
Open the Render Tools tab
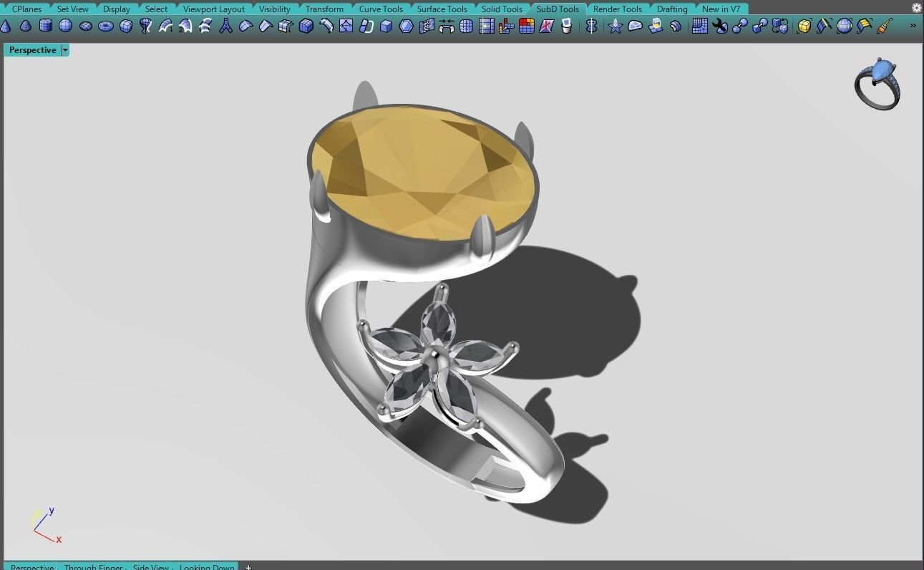[x=617, y=9]
